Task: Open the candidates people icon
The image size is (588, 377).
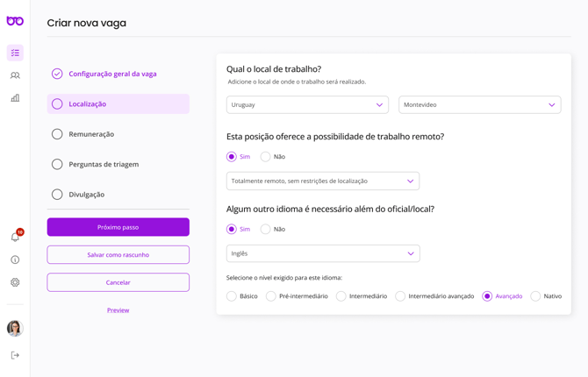Action: (15, 75)
